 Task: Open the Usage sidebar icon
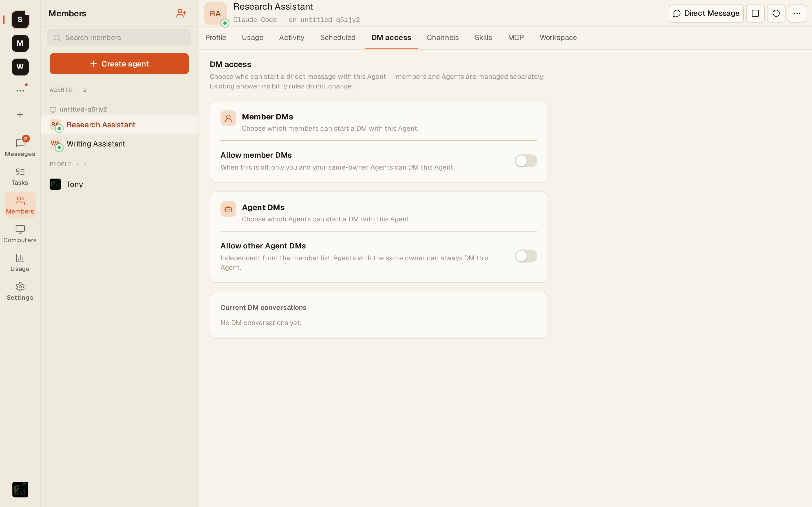[20, 263]
